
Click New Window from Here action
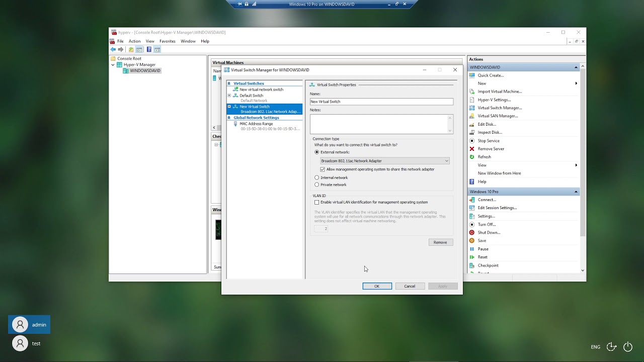click(499, 173)
